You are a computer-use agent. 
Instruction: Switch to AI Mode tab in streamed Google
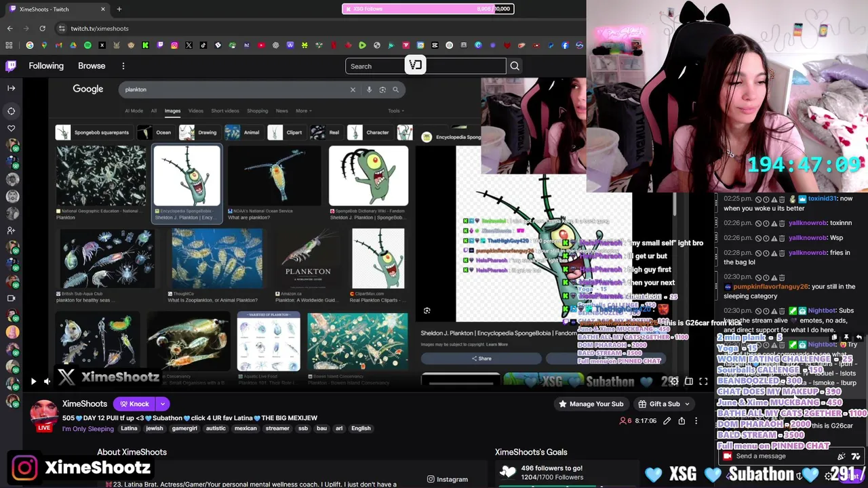click(134, 110)
